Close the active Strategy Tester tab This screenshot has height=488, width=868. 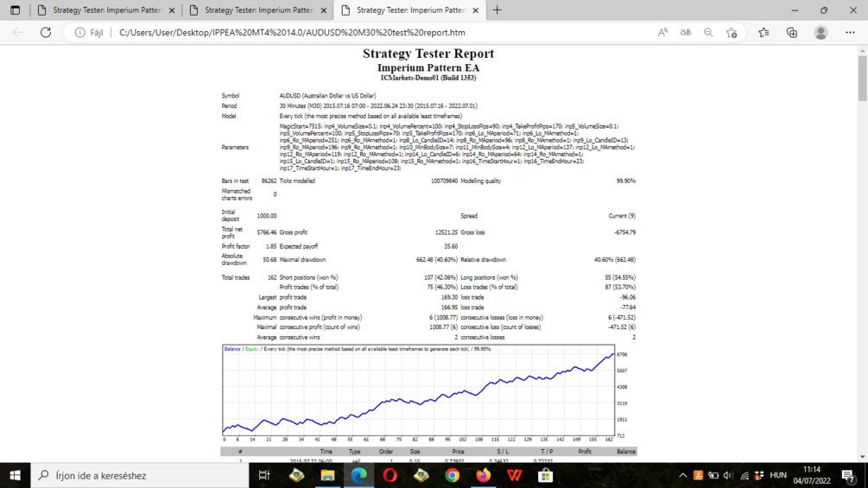pyautogui.click(x=475, y=10)
